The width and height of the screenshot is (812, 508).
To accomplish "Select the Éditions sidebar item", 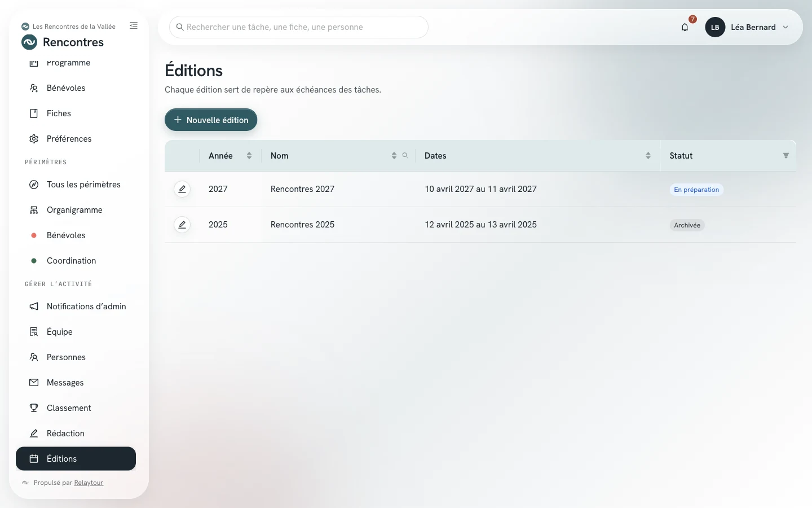I will click(x=76, y=459).
